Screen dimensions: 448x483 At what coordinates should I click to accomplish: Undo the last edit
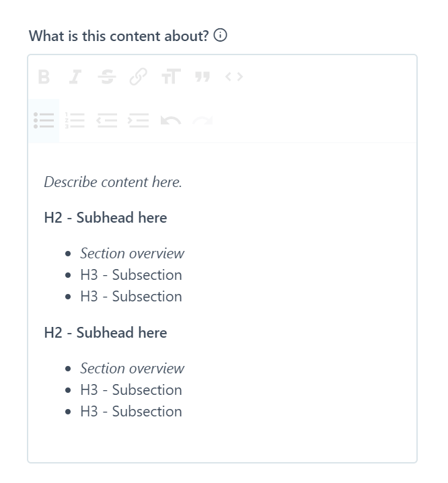[171, 120]
